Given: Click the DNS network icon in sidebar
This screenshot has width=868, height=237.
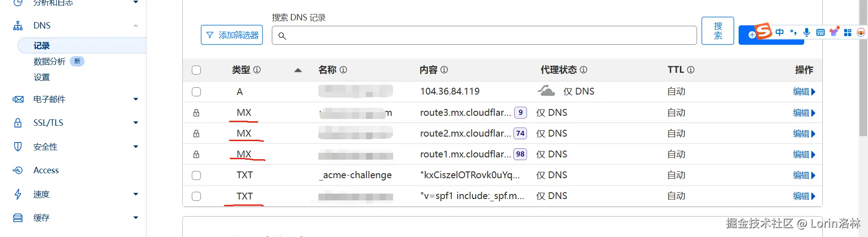Looking at the screenshot, I should coord(18,26).
